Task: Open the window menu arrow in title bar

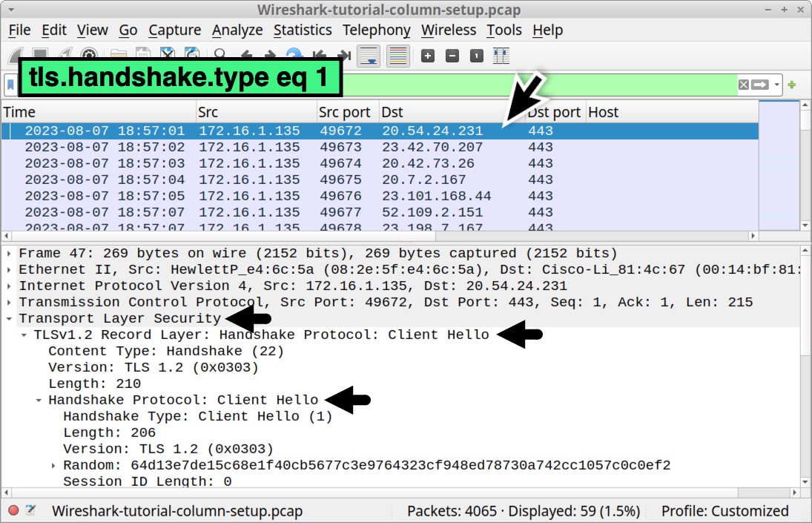Action: click(x=11, y=10)
